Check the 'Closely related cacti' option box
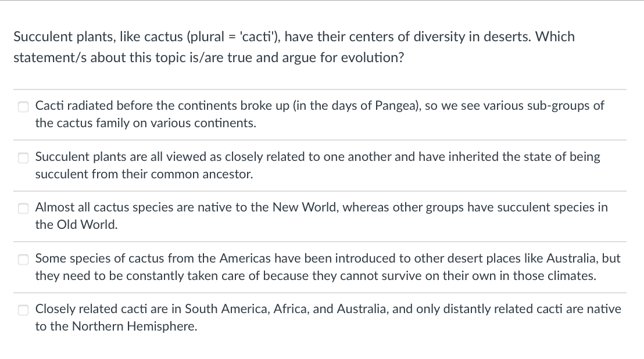Image resolution: width=644 pixels, height=359 pixels. (x=23, y=310)
